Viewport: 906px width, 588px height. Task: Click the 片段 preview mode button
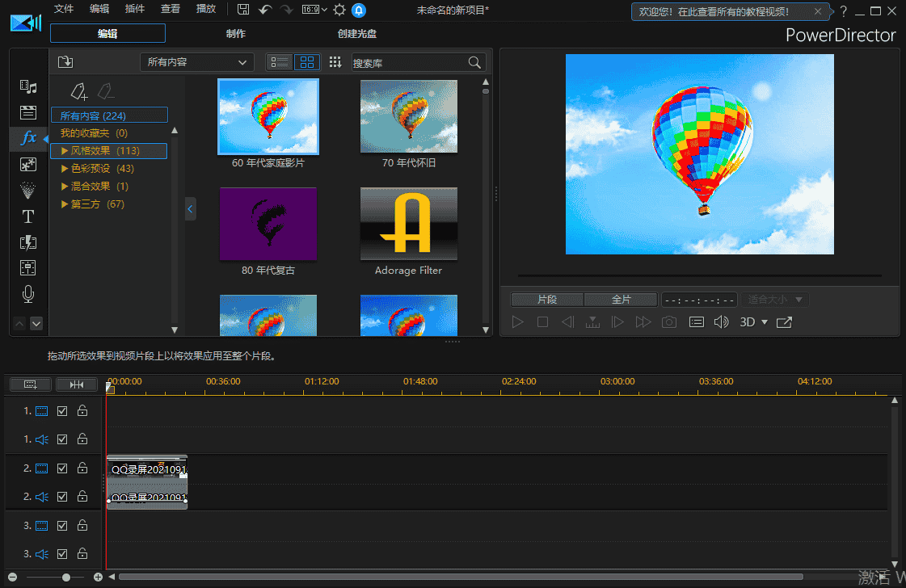coord(547,300)
